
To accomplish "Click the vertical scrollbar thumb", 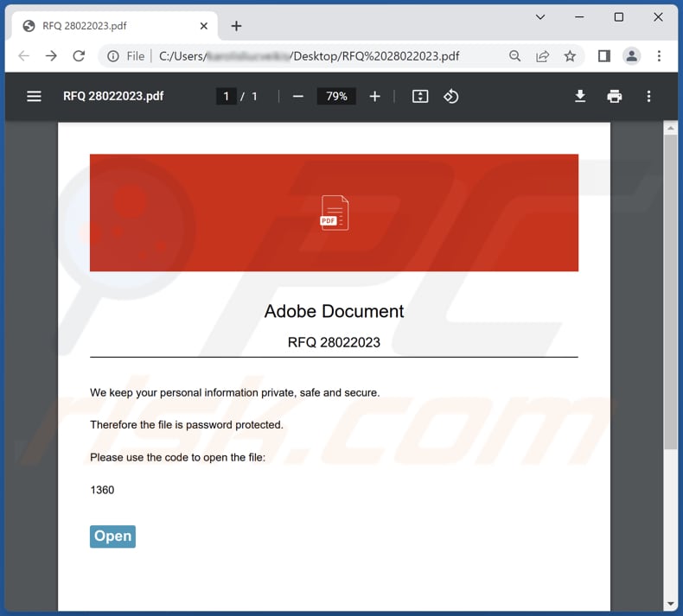I will (x=670, y=292).
